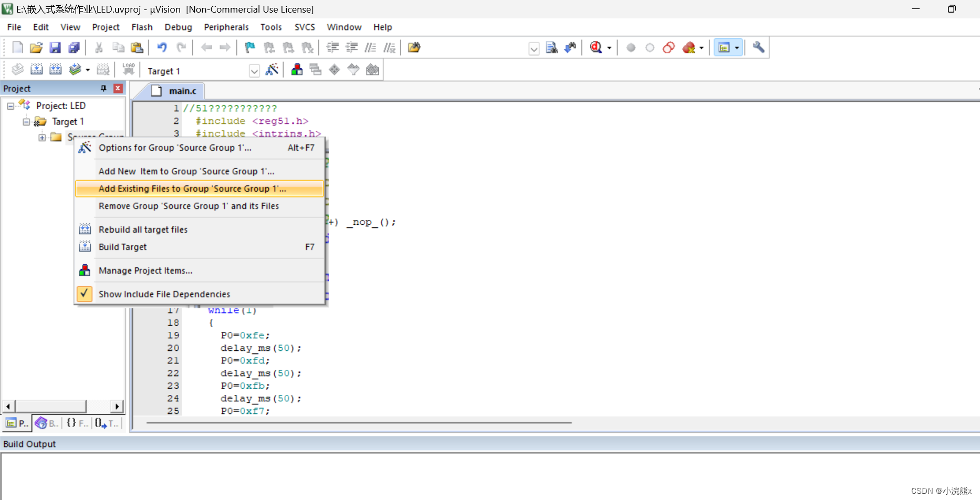Open the debug dropdown arrow beside magnifier

coord(609,48)
